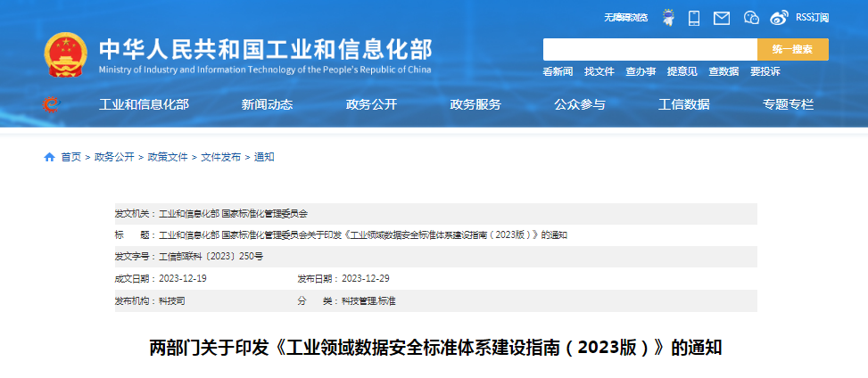
Task: Open the email envelope icon
Action: coord(722,18)
